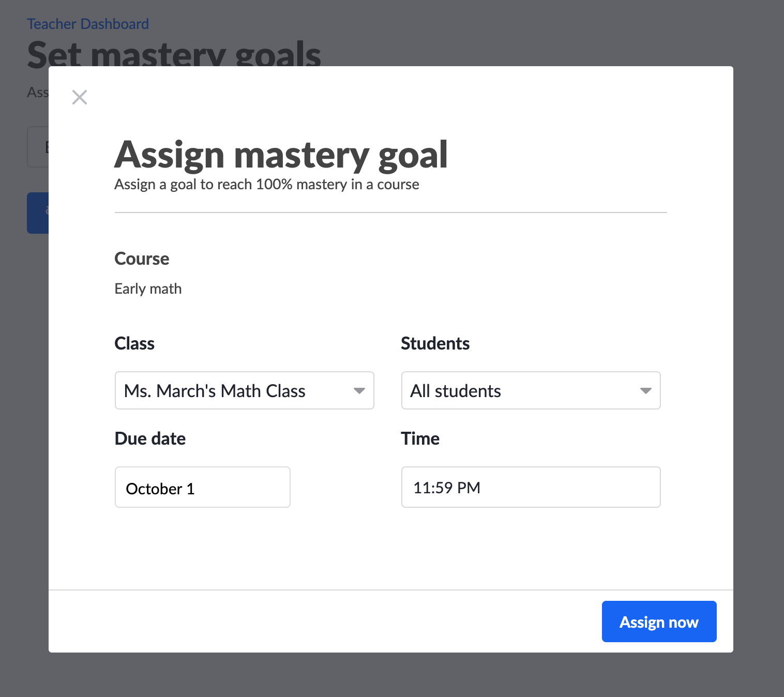Click the 100% mastery subtitle text
Viewport: 784px width, 697px height.
[266, 185]
